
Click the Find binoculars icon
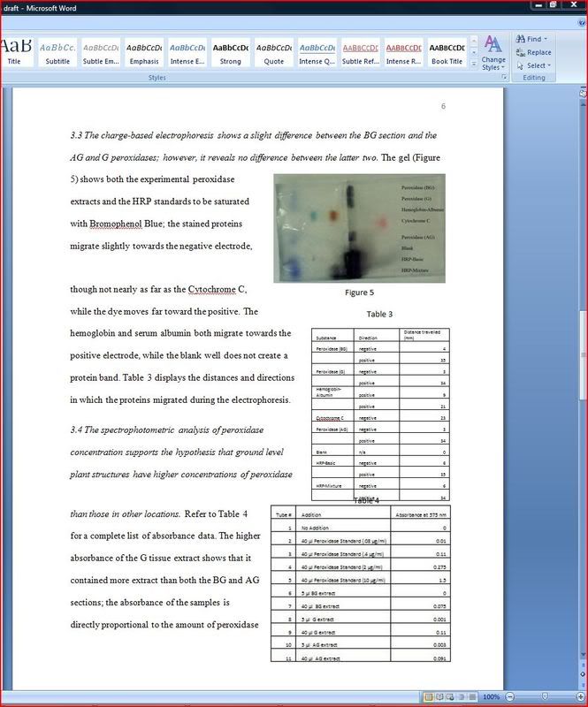[520, 39]
